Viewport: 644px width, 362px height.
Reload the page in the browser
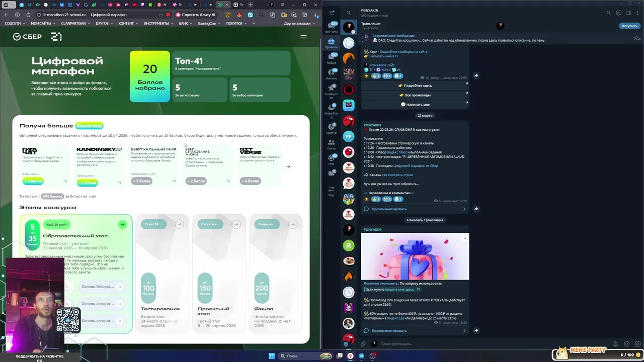(28, 15)
